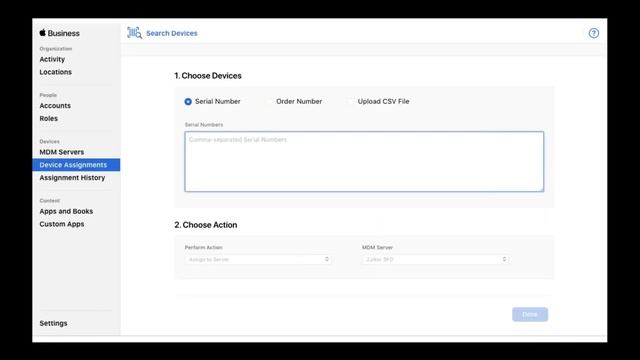Open Activity in the sidebar
This screenshot has height=360, width=640.
point(52,59)
